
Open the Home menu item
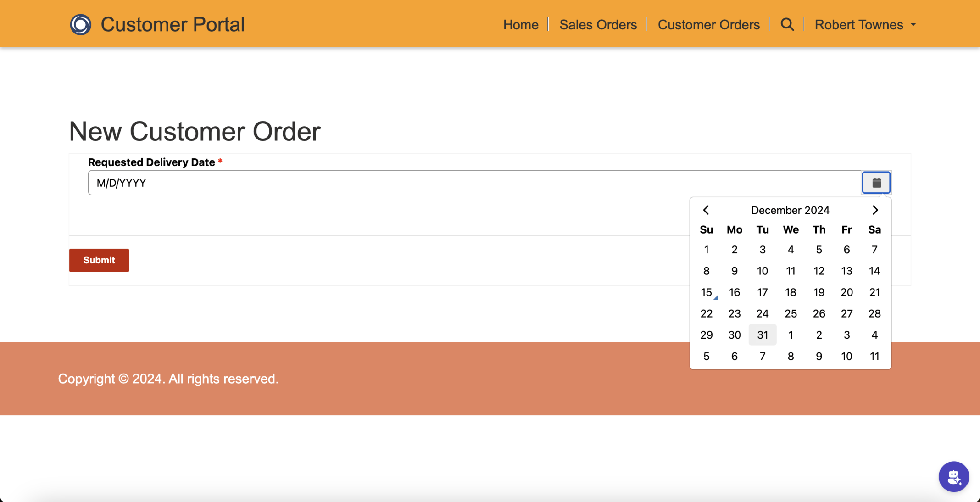point(521,25)
